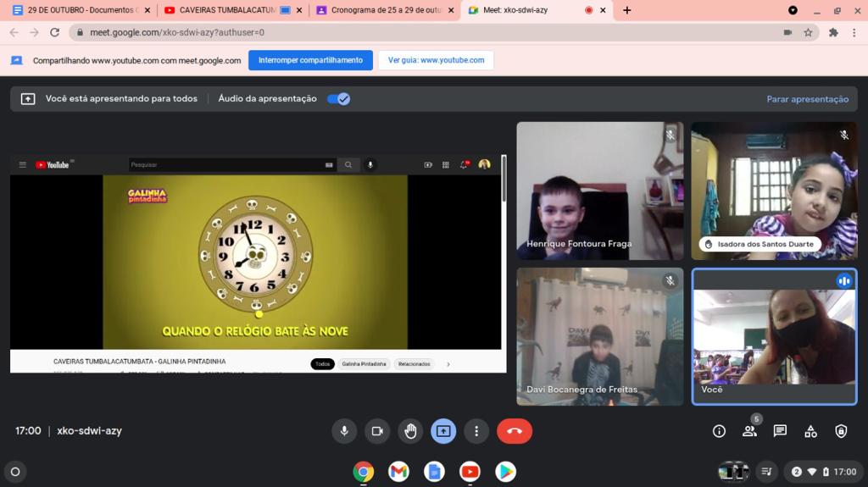The height and width of the screenshot is (487, 868).
Task: Open more options three-dot menu
Action: pos(476,431)
